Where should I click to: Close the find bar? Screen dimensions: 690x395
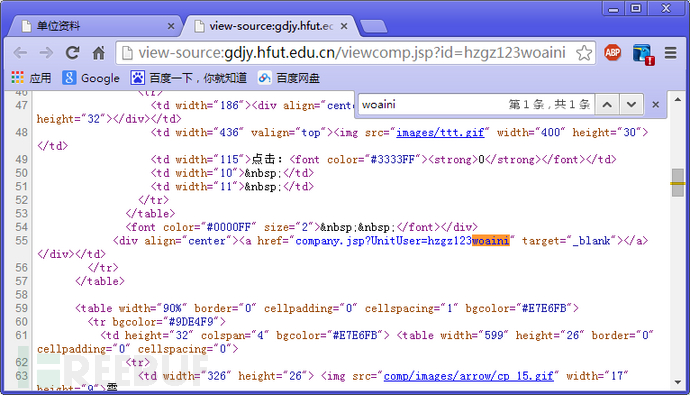pos(656,105)
